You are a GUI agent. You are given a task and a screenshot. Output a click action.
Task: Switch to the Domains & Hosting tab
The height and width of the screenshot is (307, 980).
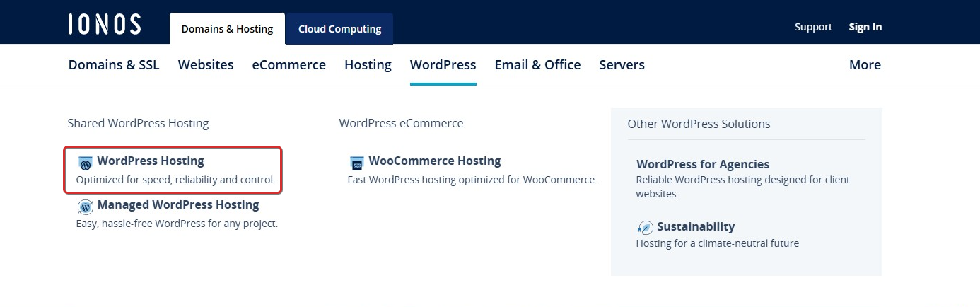[x=227, y=29]
